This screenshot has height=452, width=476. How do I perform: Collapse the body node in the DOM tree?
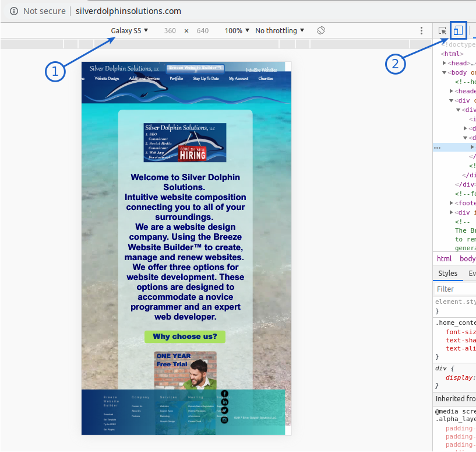click(444, 73)
